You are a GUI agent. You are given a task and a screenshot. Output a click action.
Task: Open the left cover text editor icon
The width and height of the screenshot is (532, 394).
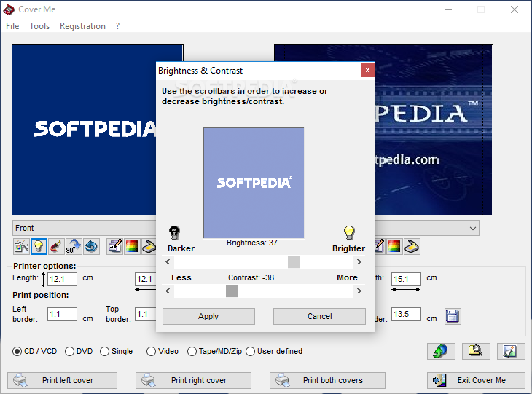point(114,246)
